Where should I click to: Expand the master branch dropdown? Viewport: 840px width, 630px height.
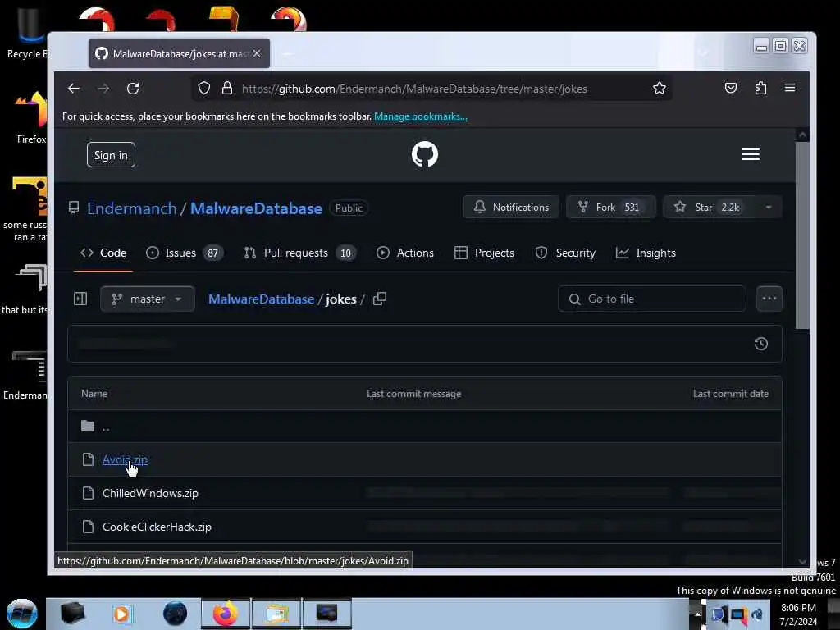pyautogui.click(x=148, y=299)
